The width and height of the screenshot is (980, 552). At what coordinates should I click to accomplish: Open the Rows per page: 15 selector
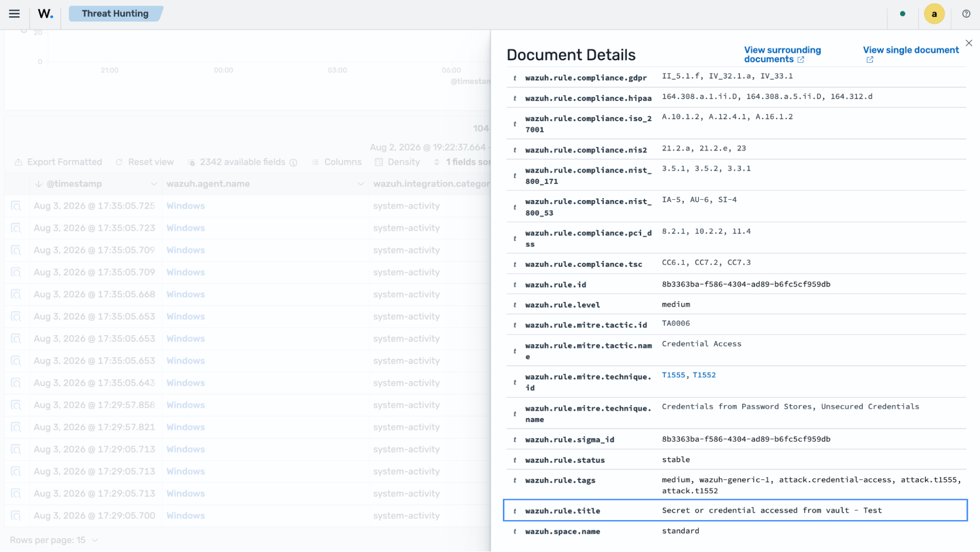pyautogui.click(x=54, y=540)
